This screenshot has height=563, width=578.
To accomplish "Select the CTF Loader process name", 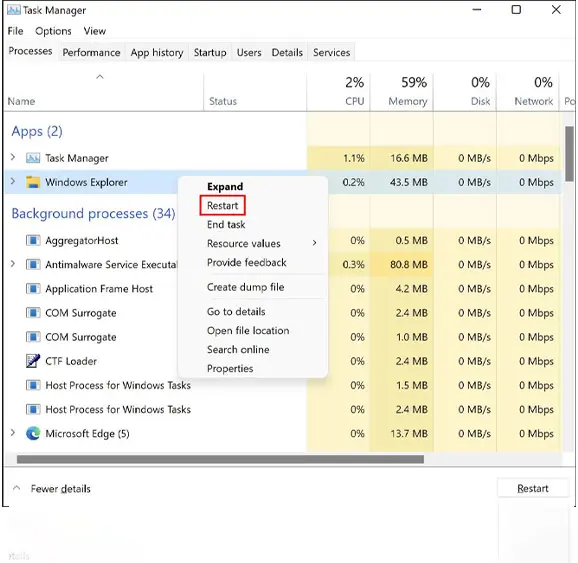I will [71, 361].
